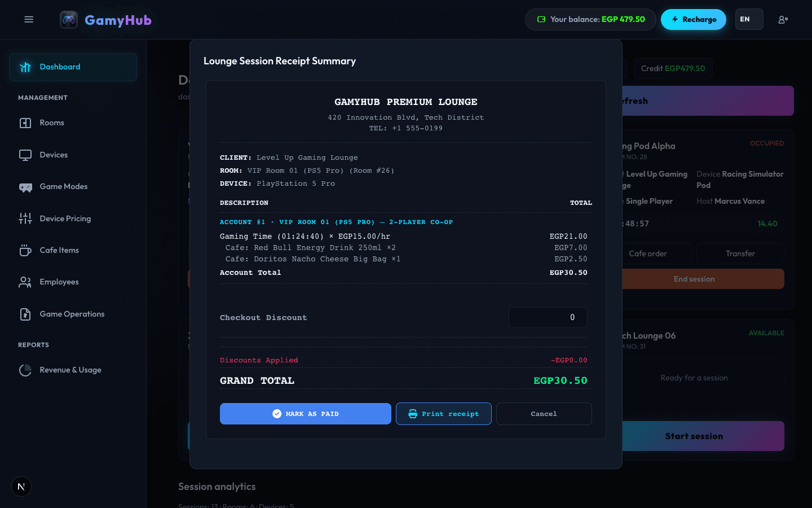
Task: Click the Cafe Items cup icon
Action: 25,250
